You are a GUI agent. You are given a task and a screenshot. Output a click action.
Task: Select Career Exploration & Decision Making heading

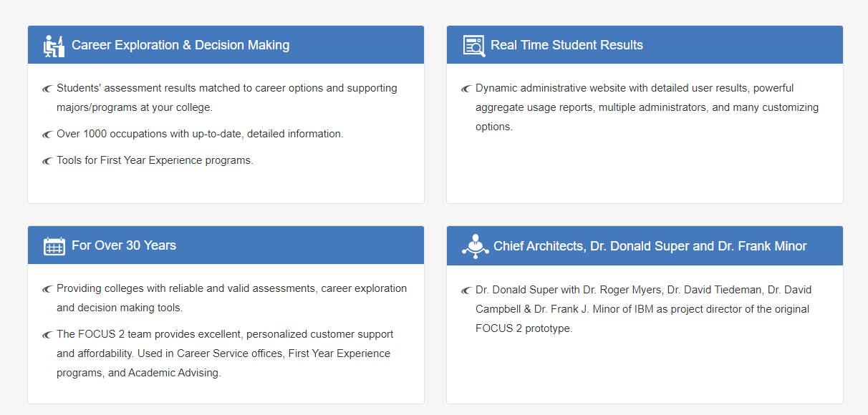coord(180,45)
